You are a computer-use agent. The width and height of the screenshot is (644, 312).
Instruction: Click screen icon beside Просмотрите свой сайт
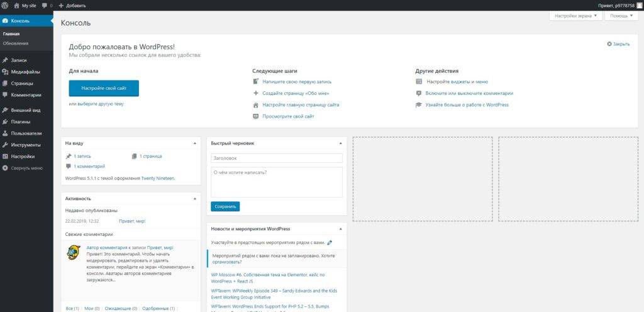click(x=255, y=116)
